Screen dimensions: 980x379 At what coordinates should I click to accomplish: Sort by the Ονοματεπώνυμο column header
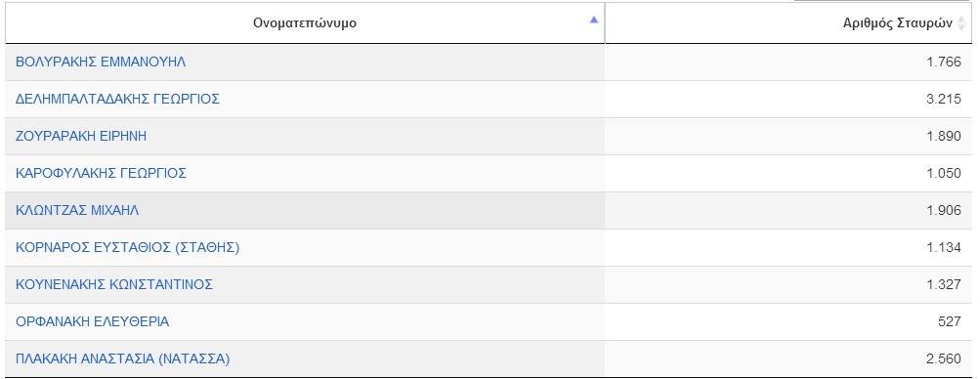pos(305,23)
